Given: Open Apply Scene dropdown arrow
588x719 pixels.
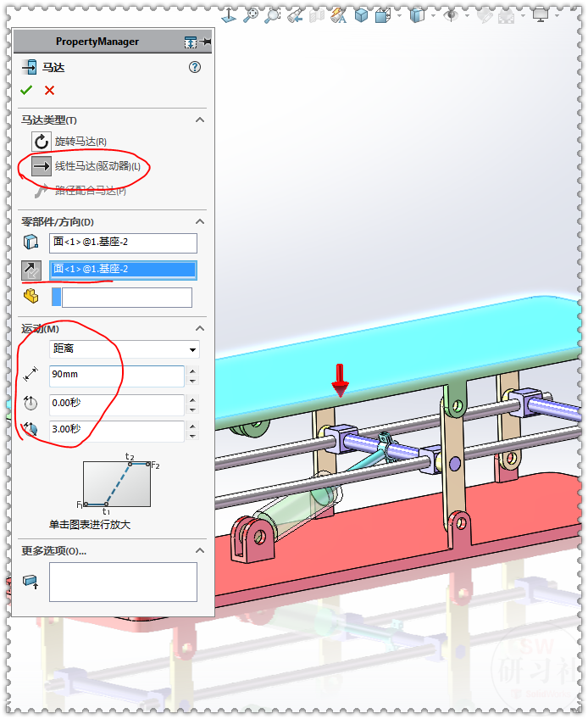Looking at the screenshot, I should click(x=523, y=15).
